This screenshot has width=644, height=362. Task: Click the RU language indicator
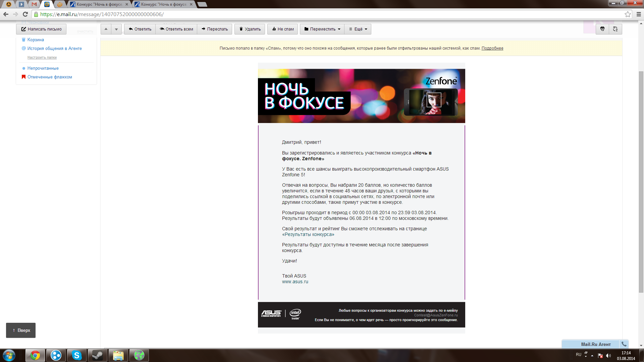click(579, 355)
